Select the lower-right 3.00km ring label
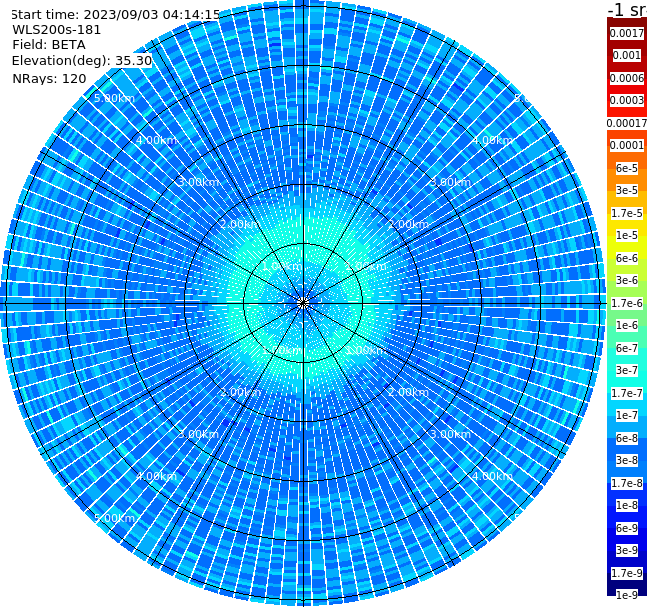This screenshot has height=607, width=647. pyautogui.click(x=450, y=434)
